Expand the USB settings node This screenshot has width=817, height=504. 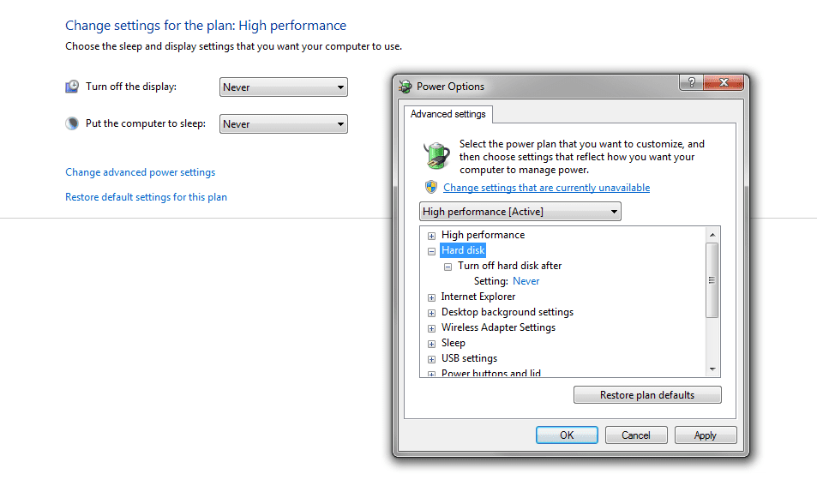432,359
